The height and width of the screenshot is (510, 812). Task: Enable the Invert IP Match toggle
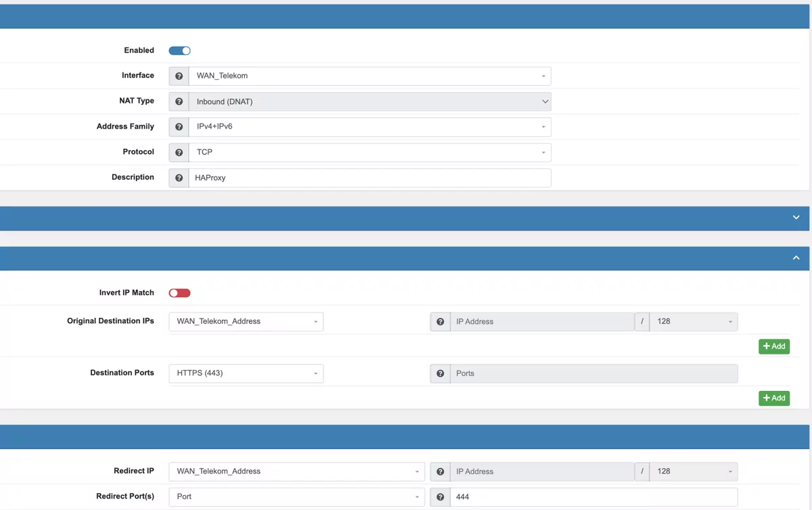click(x=179, y=292)
